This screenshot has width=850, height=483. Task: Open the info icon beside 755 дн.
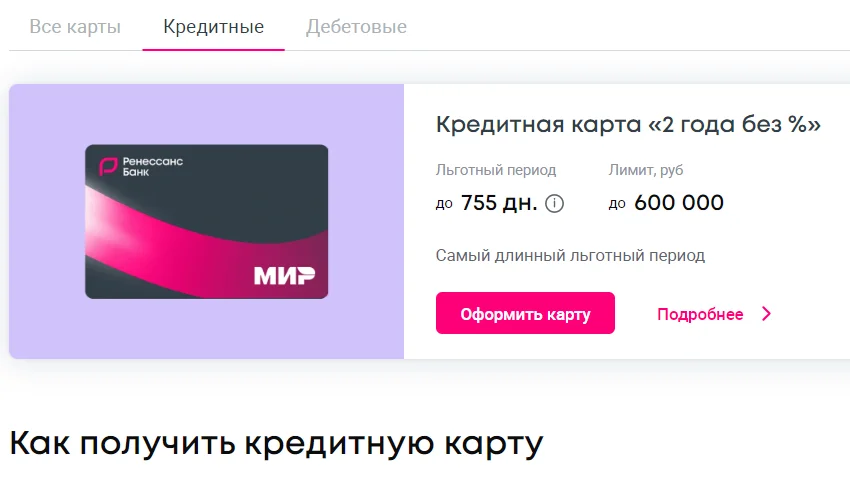point(555,204)
